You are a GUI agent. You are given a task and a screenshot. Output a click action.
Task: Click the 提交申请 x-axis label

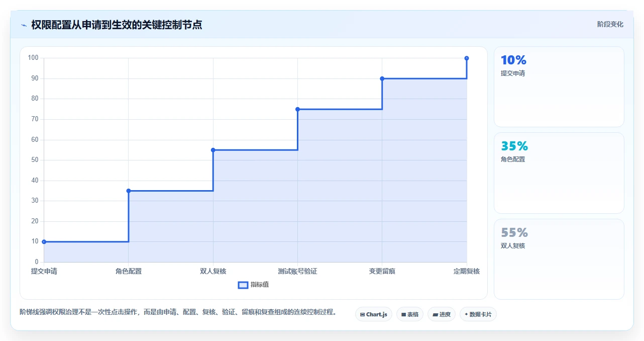(44, 271)
